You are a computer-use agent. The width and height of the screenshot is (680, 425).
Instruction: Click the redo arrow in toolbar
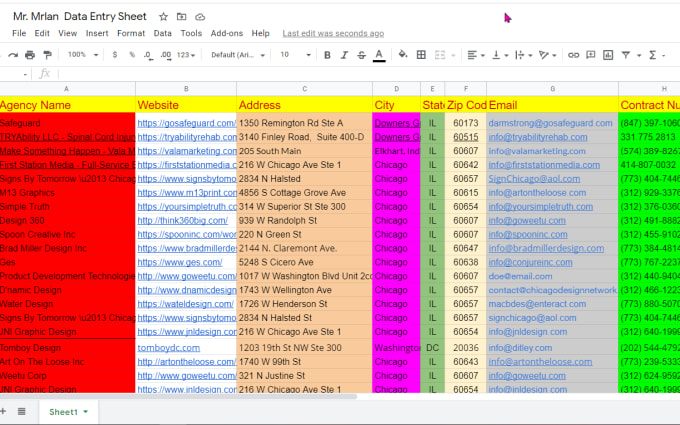(13, 55)
